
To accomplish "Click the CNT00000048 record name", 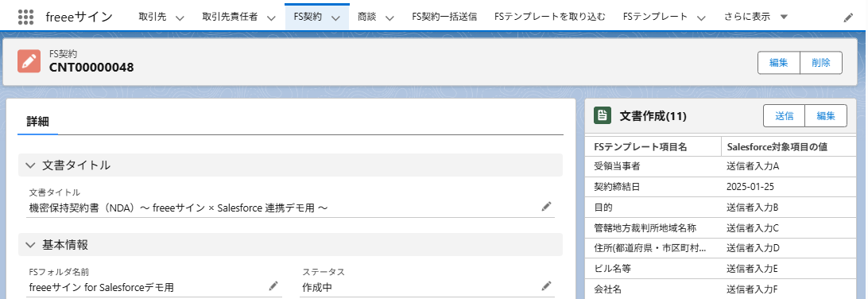I will pyautogui.click(x=91, y=68).
